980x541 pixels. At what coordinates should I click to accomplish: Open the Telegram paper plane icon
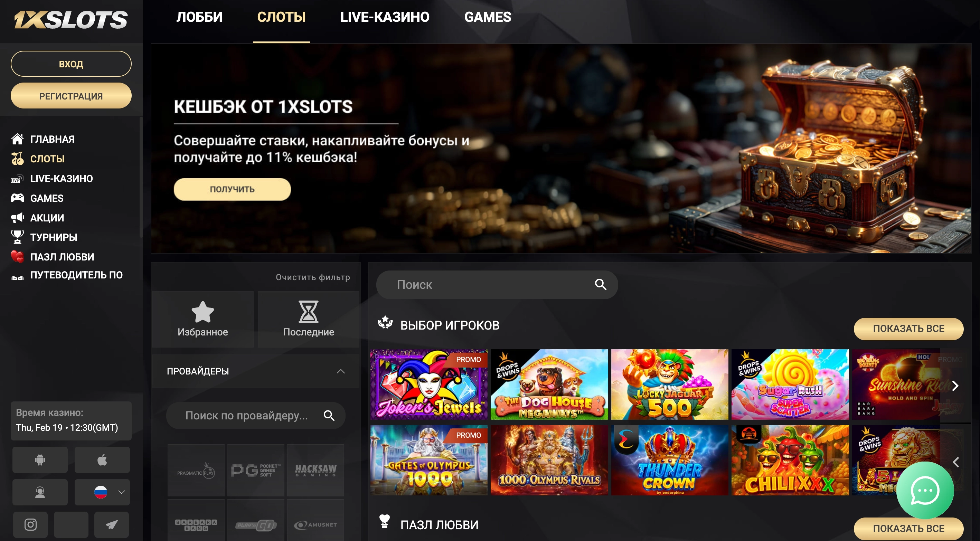(112, 525)
